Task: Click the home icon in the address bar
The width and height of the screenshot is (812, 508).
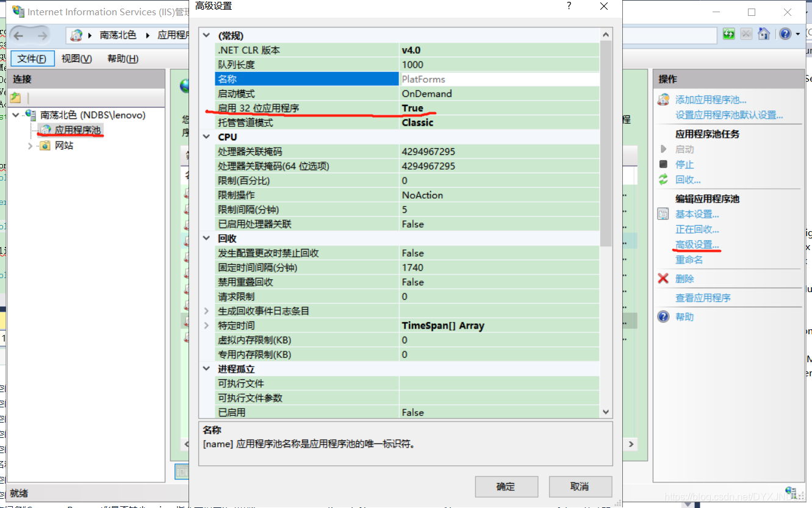Action: click(x=764, y=34)
